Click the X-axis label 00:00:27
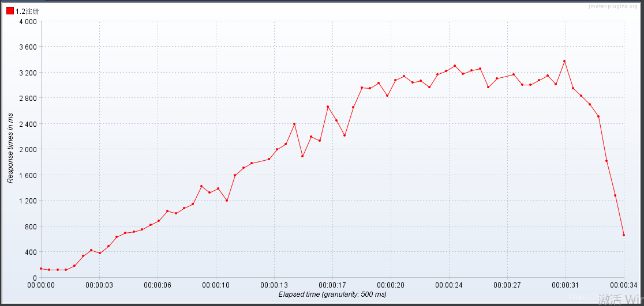 coord(508,285)
